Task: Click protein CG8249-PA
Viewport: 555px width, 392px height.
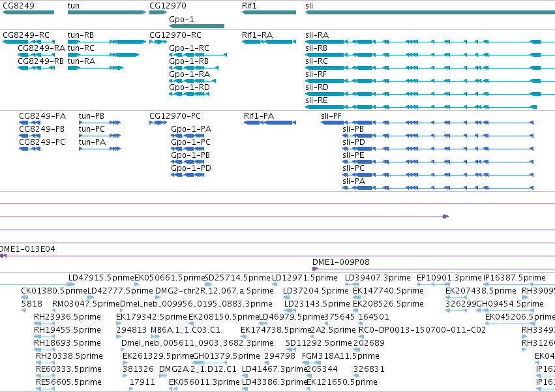Action: tap(30, 123)
